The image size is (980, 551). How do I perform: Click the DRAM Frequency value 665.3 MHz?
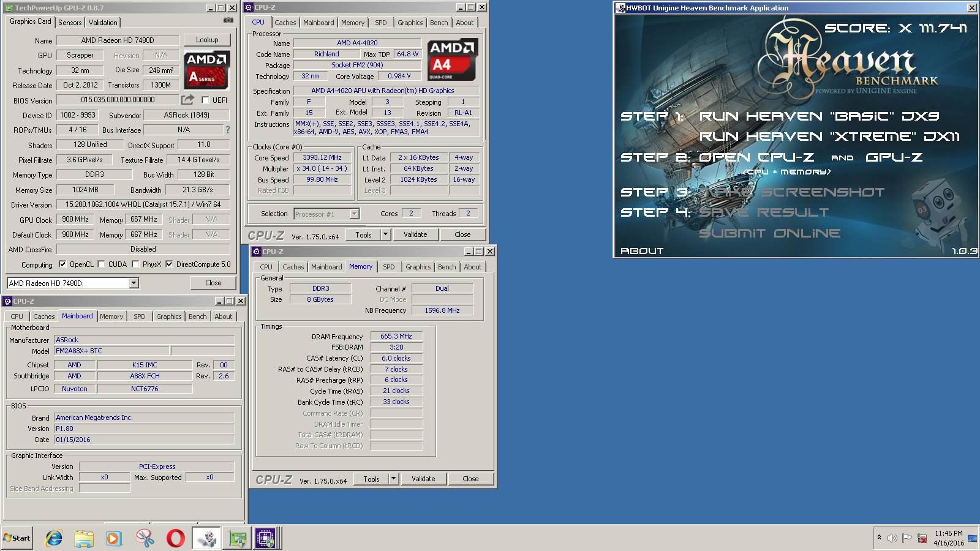[x=396, y=336]
